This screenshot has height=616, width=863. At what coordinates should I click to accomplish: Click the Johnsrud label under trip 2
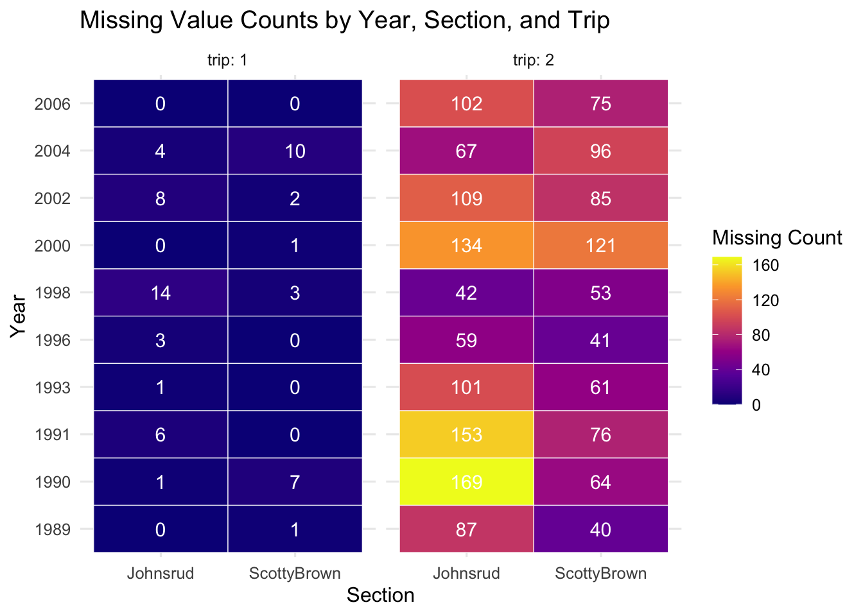coord(466,573)
